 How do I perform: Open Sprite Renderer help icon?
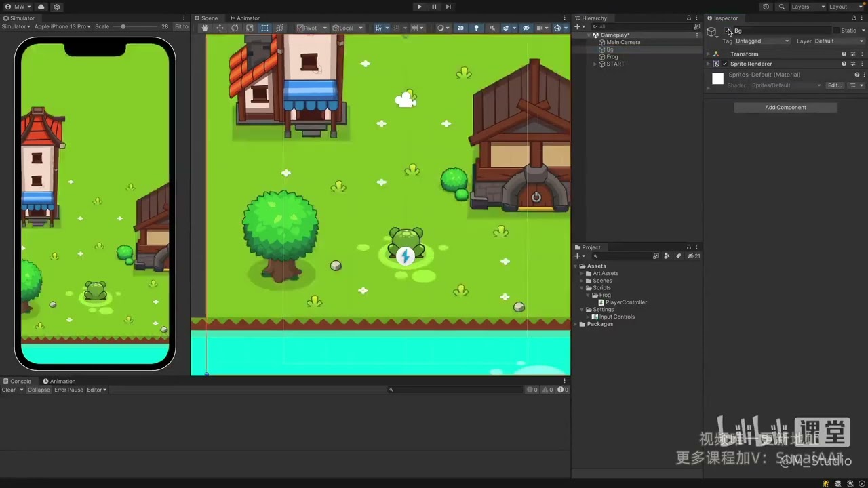[x=844, y=64]
